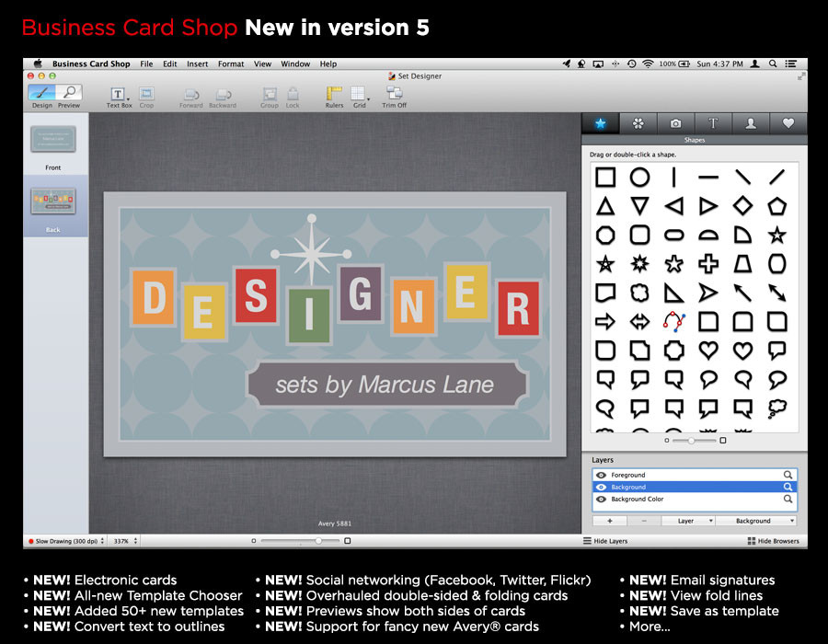The height and width of the screenshot is (644, 828).
Task: Choose the pentagon shape
Action: tap(776, 206)
